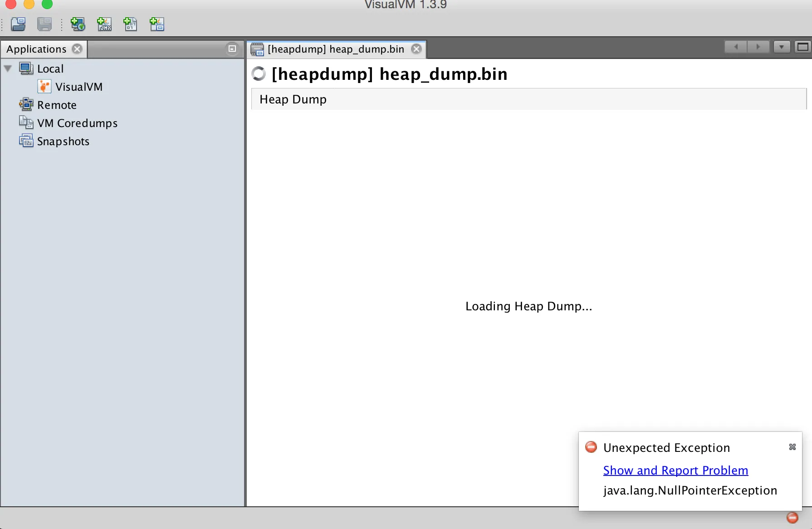The height and width of the screenshot is (529, 812).
Task: Click the Show and Report Problem link
Action: 675,470
